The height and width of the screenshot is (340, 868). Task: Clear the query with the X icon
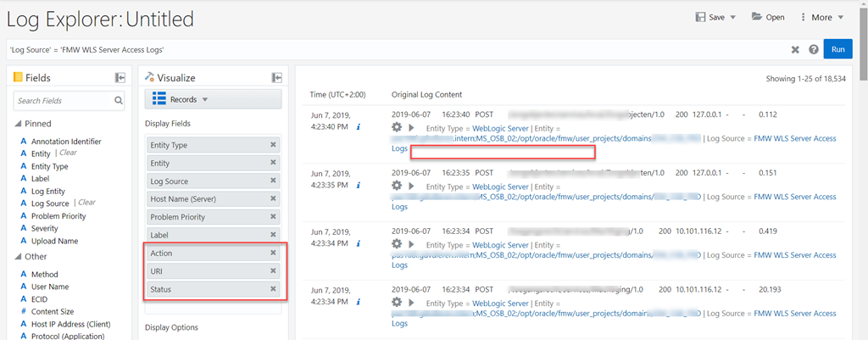coord(795,50)
